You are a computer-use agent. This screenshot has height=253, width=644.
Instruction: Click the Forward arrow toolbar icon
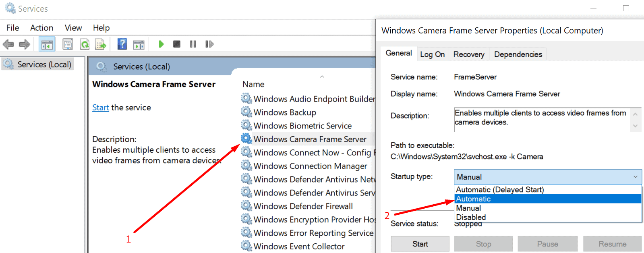tap(25, 44)
